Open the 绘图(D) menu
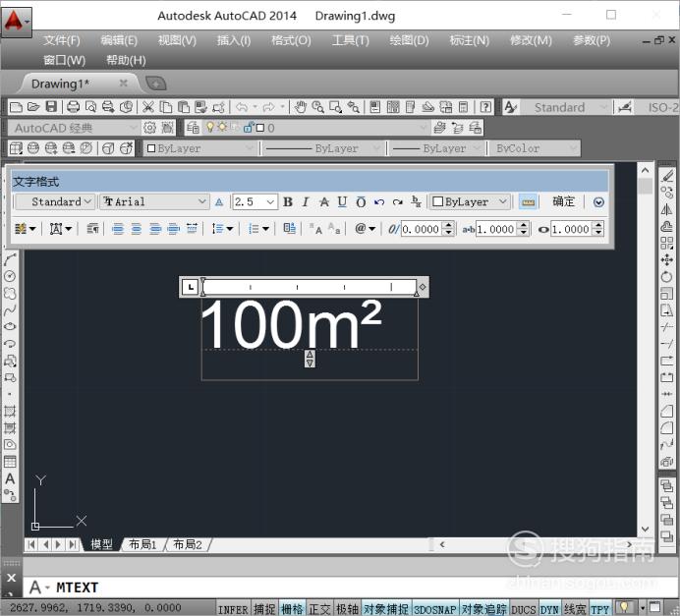680x616 pixels. pos(409,40)
